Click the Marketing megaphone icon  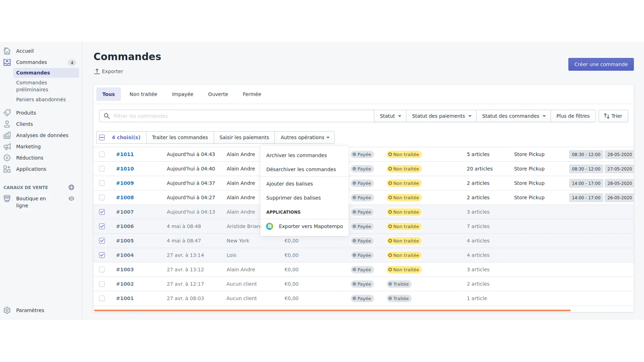(7, 147)
